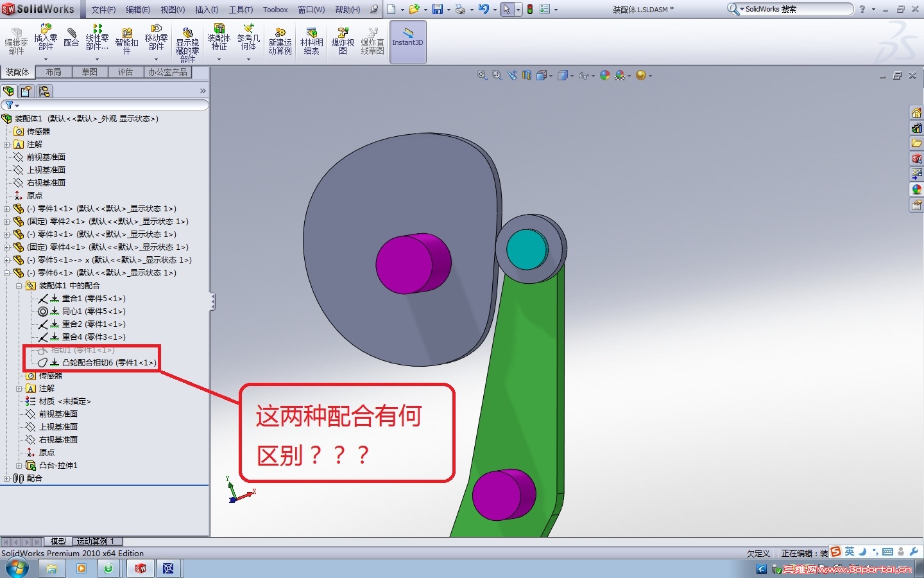
Task: Collapse the 零件6<1> tree node
Action: (7, 273)
